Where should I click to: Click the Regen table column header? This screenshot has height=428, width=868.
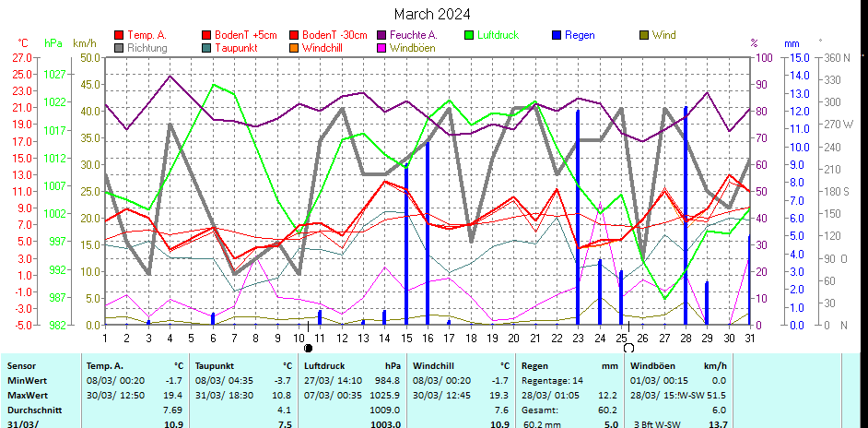[x=534, y=366]
